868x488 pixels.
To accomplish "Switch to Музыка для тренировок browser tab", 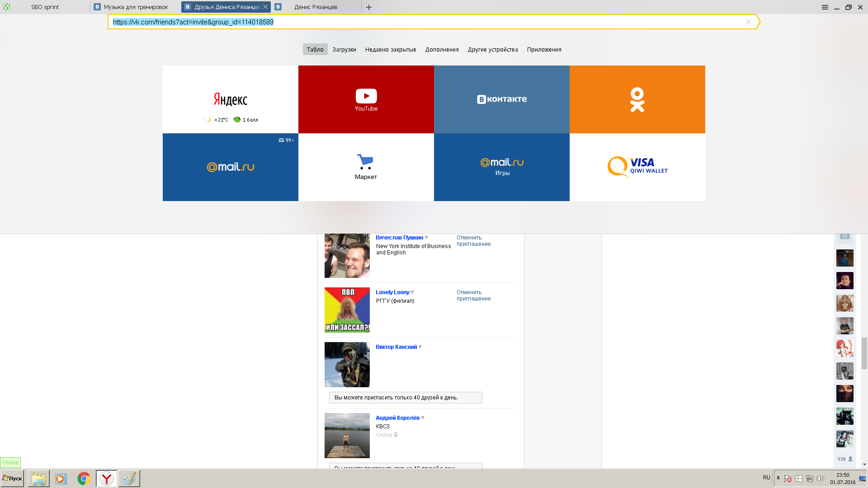I will click(x=136, y=7).
